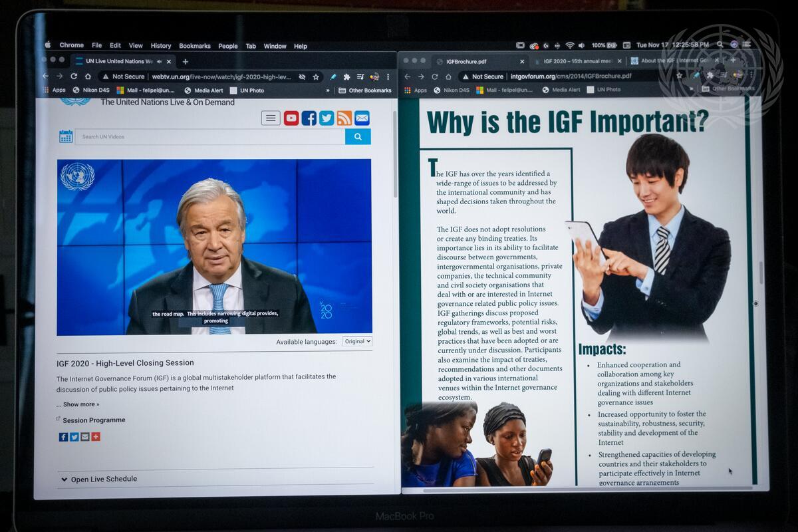798x532 pixels.
Task: Open the Twitter icon in the page header
Action: tap(327, 118)
